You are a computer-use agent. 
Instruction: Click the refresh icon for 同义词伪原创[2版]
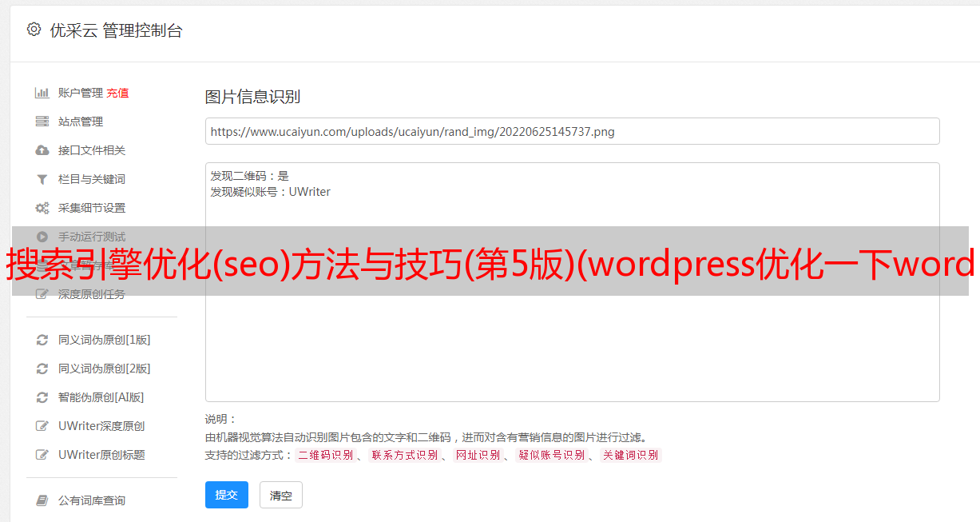pyautogui.click(x=42, y=369)
